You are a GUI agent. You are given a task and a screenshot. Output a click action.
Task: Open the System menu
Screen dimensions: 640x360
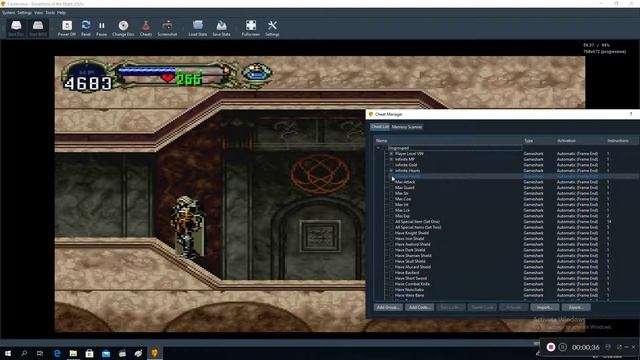[x=9, y=13]
